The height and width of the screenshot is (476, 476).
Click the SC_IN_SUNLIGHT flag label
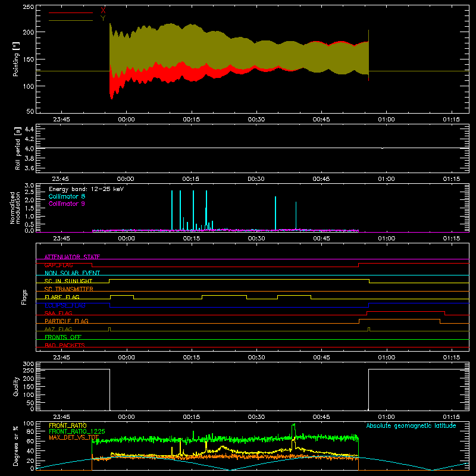click(68, 281)
